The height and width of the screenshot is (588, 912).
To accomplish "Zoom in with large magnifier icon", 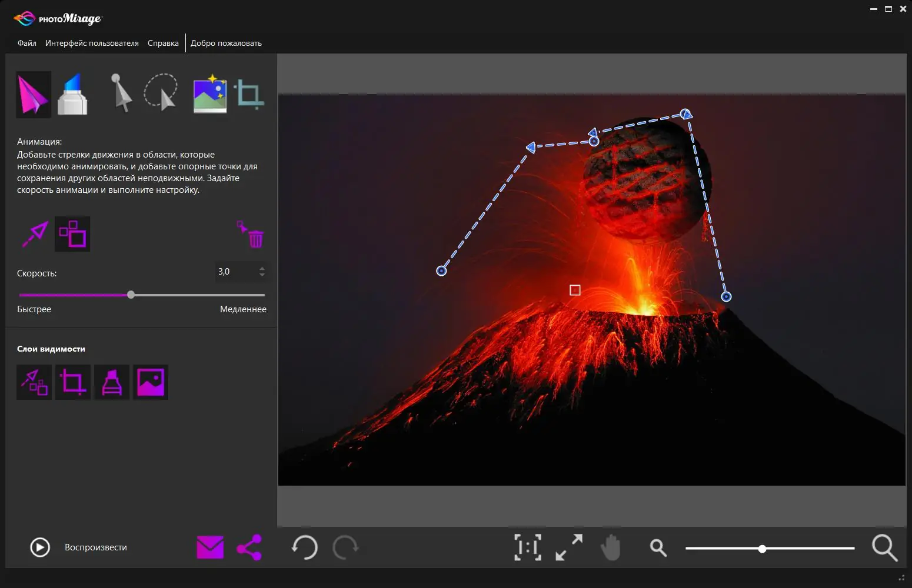I will tap(884, 548).
